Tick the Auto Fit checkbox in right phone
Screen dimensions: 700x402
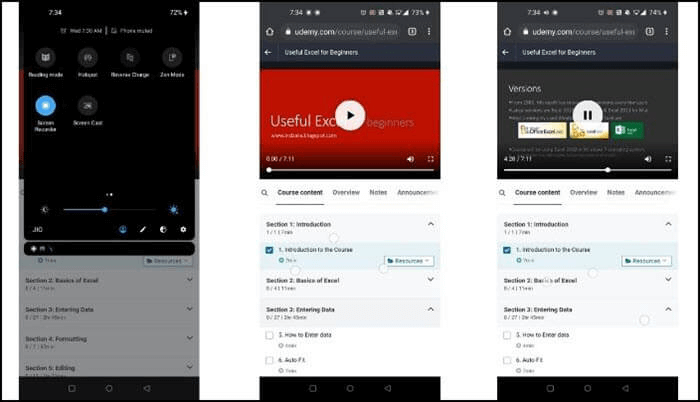tap(508, 359)
